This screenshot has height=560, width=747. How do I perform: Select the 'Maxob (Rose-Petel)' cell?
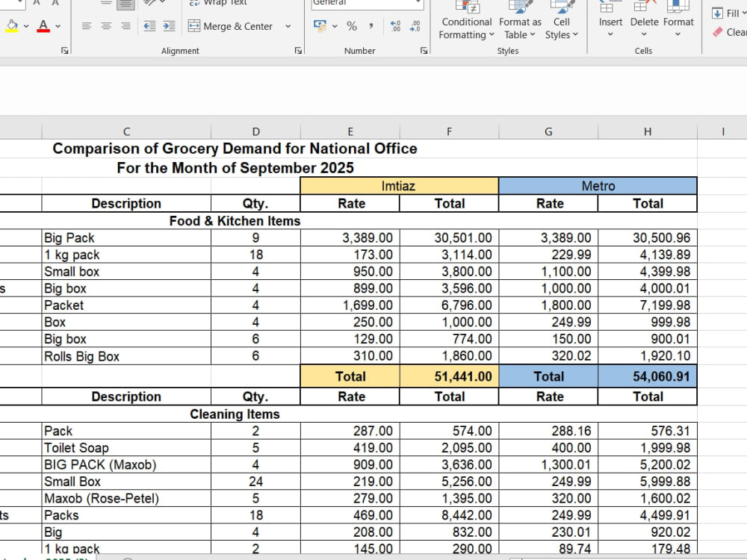pos(126,498)
